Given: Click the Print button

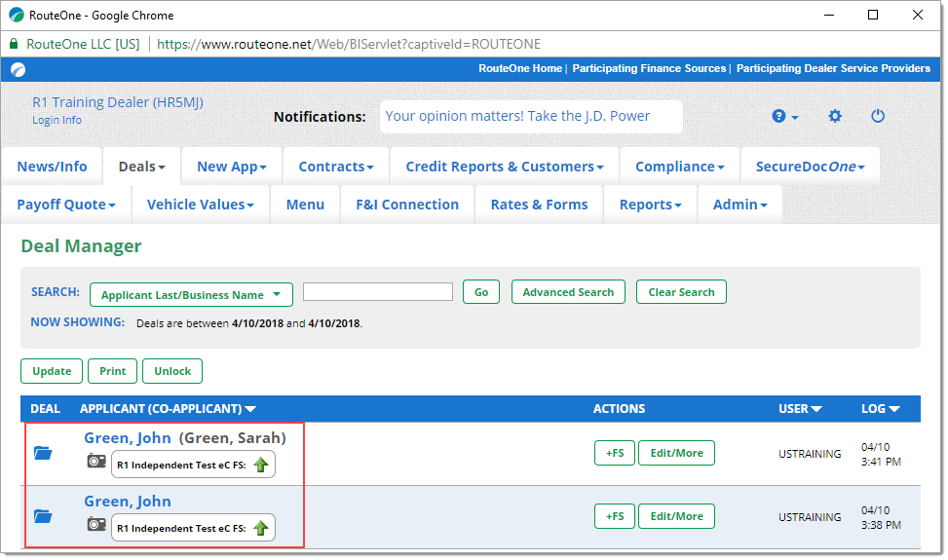Looking at the screenshot, I should (x=112, y=371).
